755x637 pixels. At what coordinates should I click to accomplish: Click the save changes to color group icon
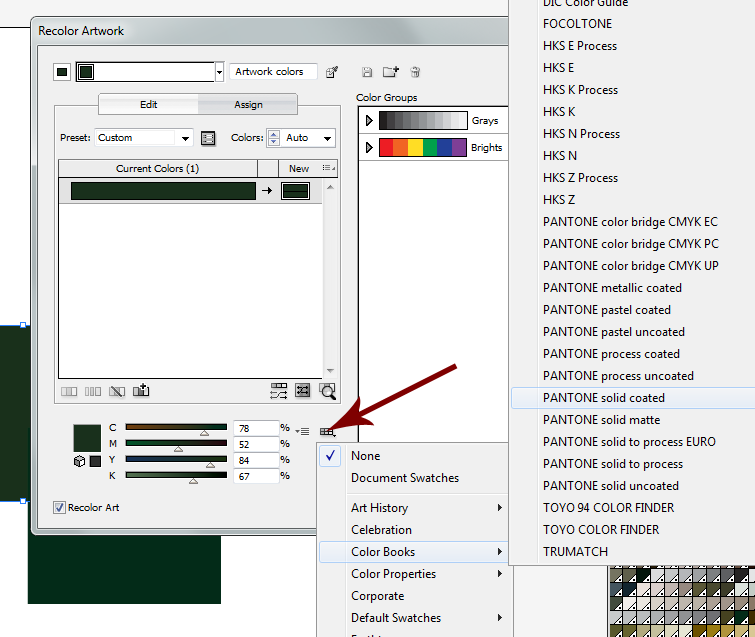[x=367, y=72]
